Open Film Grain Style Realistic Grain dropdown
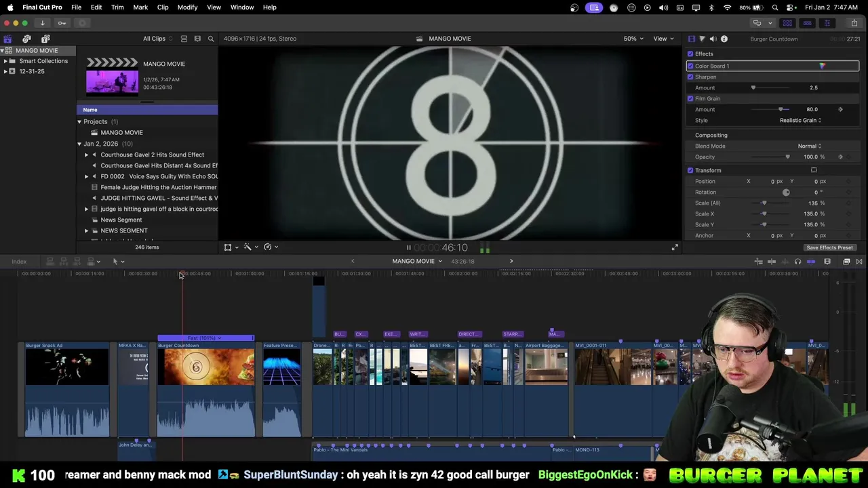The width and height of the screenshot is (868, 488). point(800,120)
